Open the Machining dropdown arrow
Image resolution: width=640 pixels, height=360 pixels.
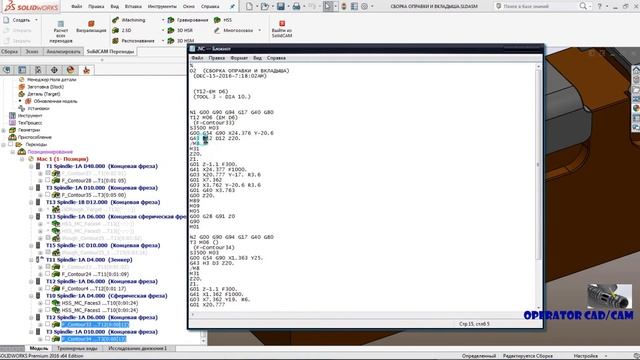tap(162, 20)
